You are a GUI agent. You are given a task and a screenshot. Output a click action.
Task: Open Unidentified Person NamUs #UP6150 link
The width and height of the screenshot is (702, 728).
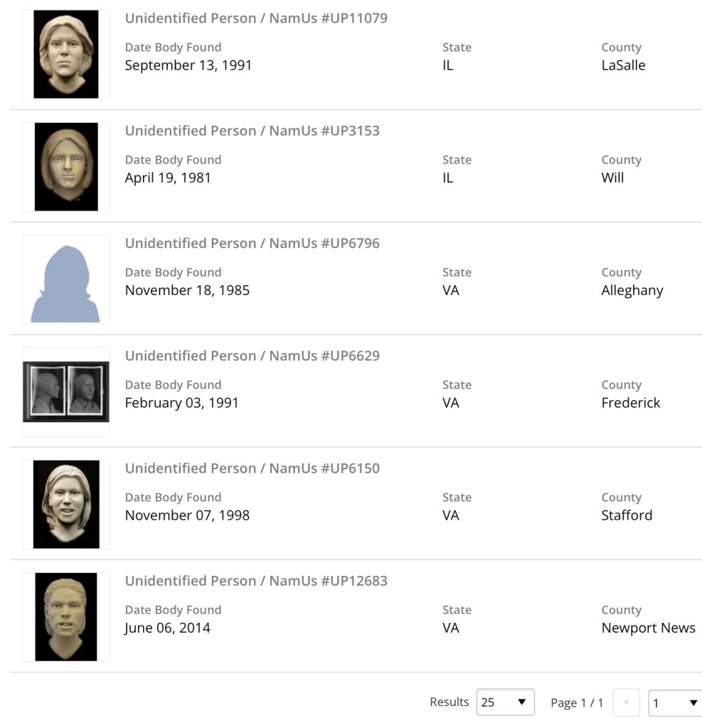pos(252,468)
